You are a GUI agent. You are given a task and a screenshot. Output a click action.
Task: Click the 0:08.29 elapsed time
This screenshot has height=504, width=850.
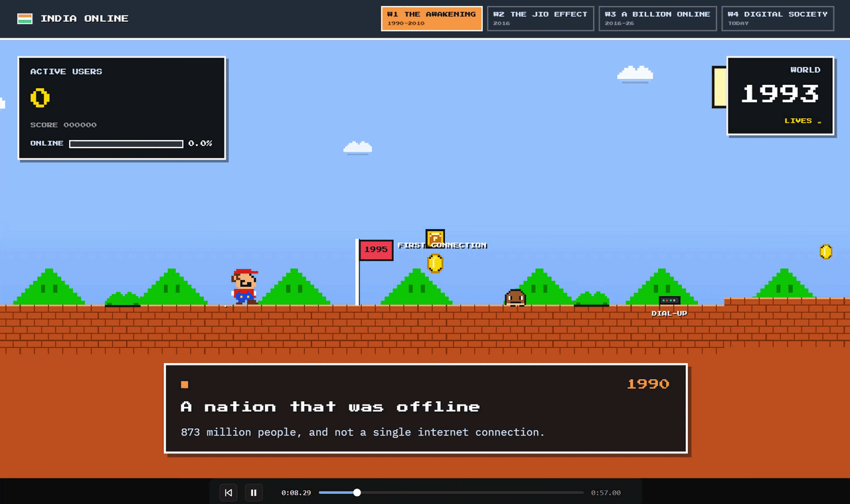pos(296,493)
